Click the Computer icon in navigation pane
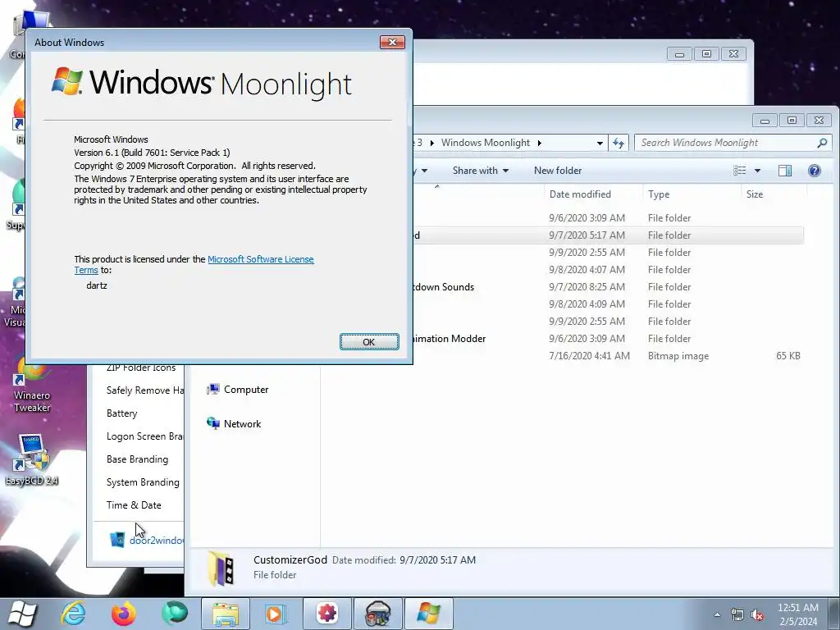 [213, 390]
